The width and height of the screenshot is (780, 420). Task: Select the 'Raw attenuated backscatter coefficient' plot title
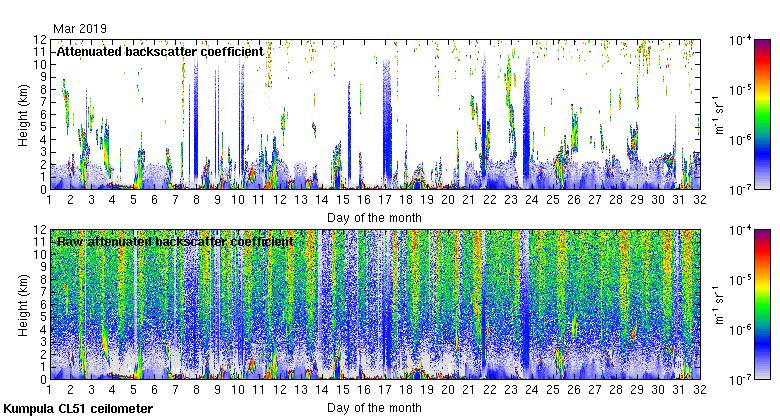coord(174,241)
